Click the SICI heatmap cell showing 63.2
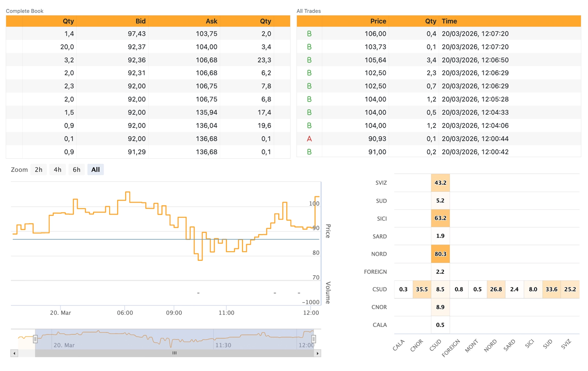 [440, 218]
